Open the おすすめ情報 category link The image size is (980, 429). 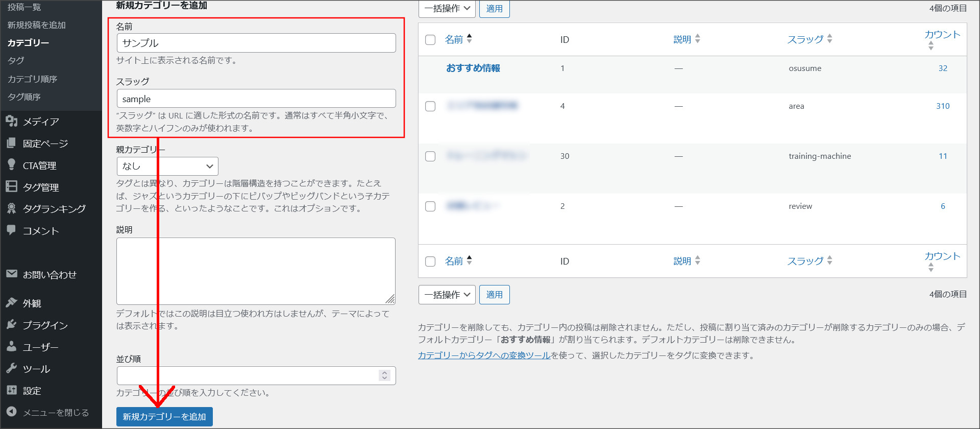473,68
